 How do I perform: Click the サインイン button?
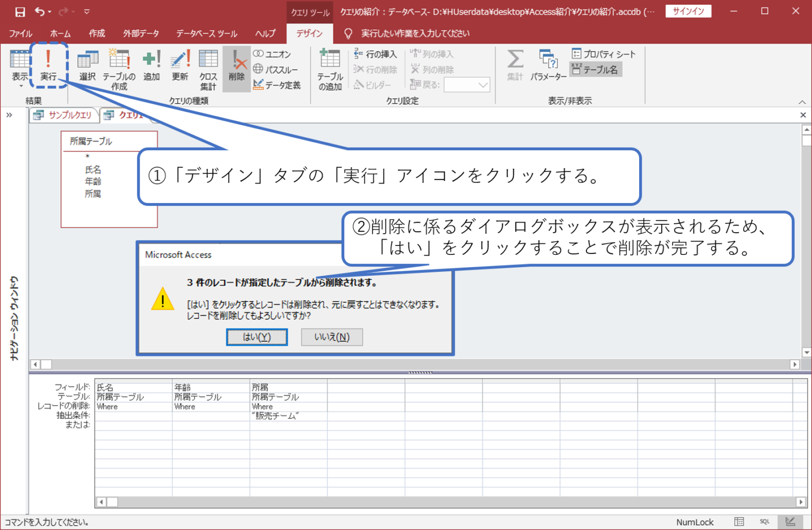[x=688, y=11]
